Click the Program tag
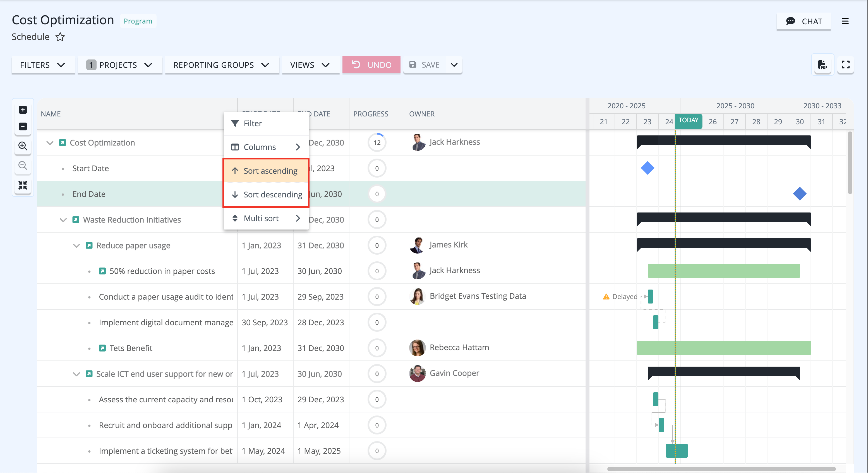Screen dimensions: 868x473 138,21
